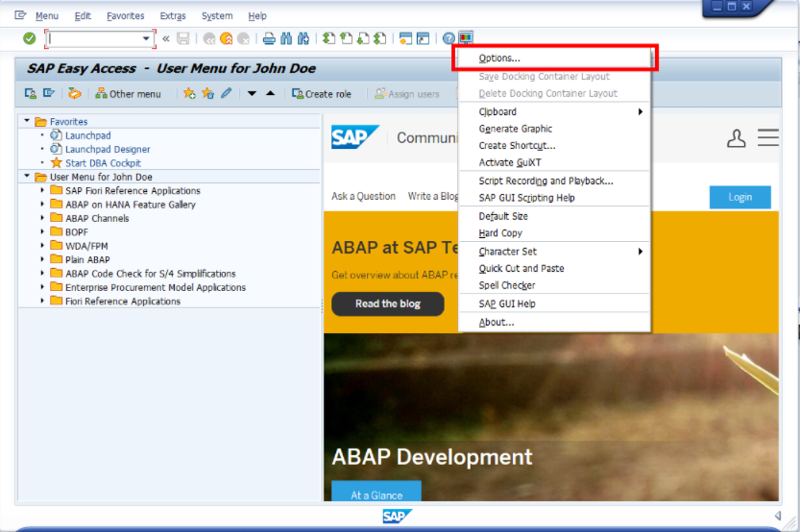This screenshot has height=532, width=800.
Task: Click the Generate Shortcut icon
Action: point(423,38)
